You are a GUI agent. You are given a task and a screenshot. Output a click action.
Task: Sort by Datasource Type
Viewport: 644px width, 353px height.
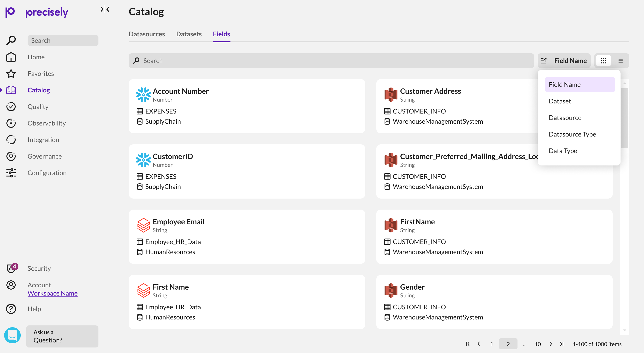[x=580, y=134]
